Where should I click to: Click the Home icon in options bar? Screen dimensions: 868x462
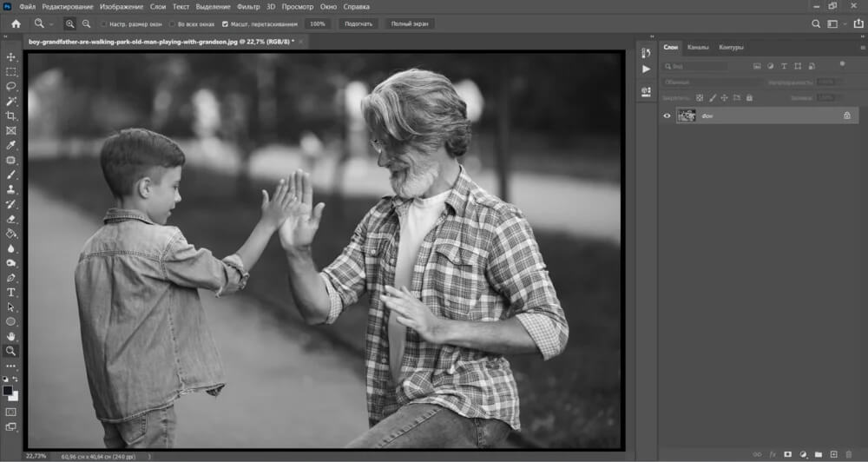tap(16, 23)
